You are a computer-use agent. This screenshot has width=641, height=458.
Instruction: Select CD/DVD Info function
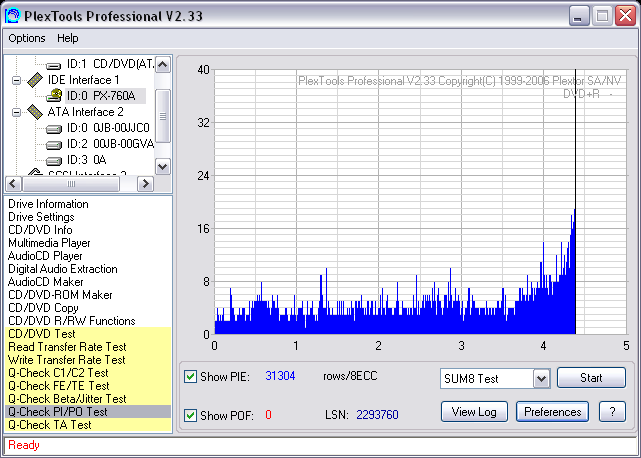tap(40, 230)
